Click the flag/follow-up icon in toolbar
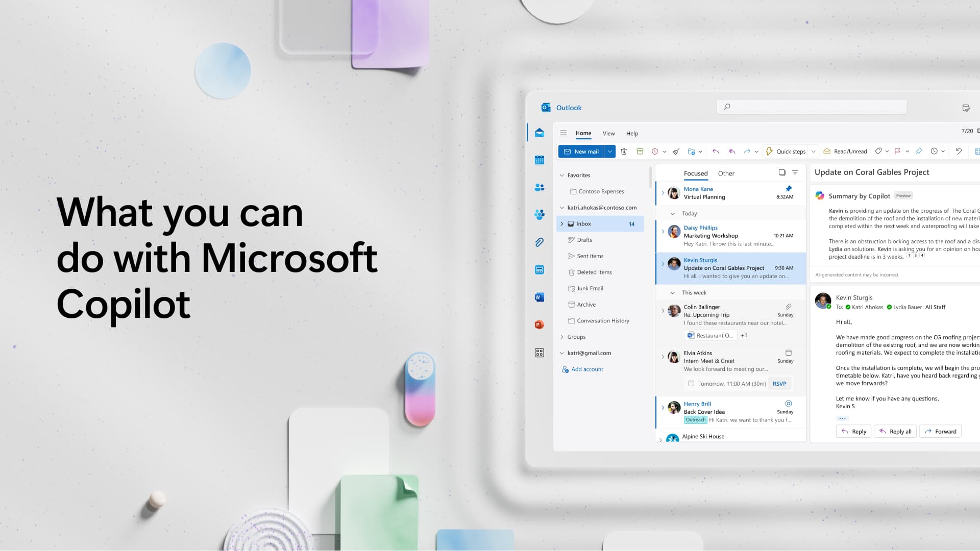 [x=898, y=151]
